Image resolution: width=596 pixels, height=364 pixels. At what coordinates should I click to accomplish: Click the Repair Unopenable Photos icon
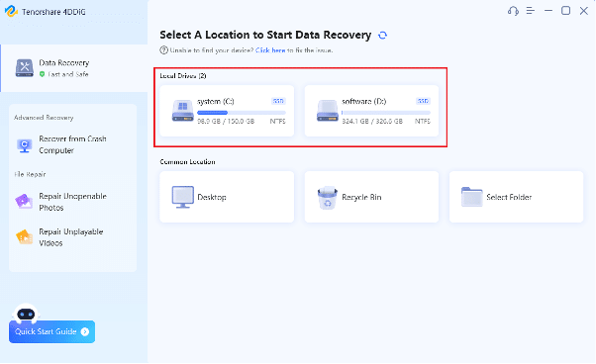pyautogui.click(x=24, y=201)
